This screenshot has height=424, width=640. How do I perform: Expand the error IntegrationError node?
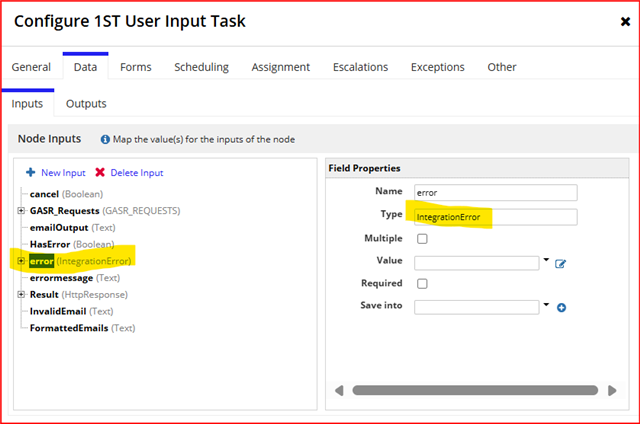21,261
